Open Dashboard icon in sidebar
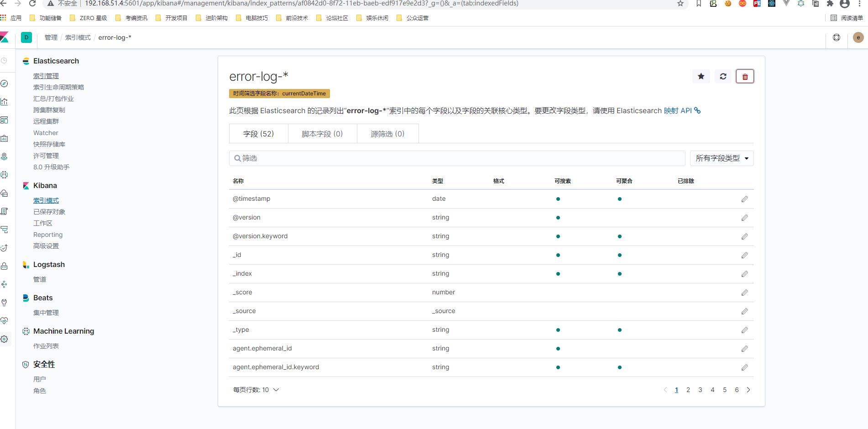 coord(4,120)
